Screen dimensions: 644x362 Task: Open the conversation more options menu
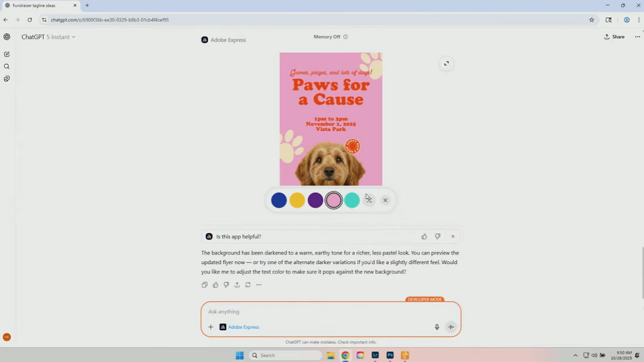(637, 37)
